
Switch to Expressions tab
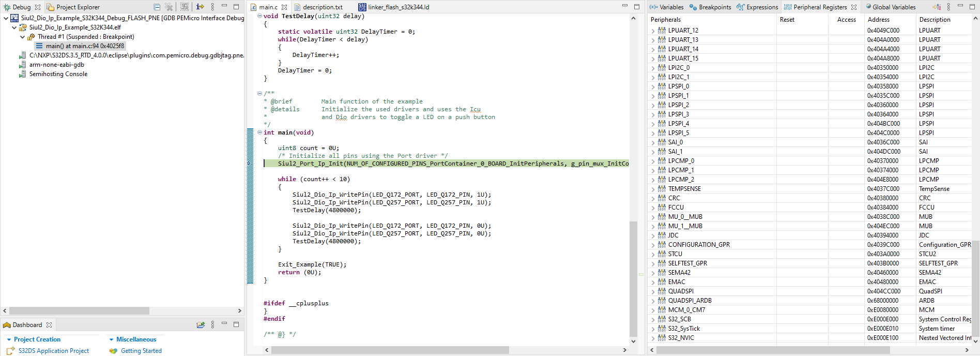pos(757,7)
